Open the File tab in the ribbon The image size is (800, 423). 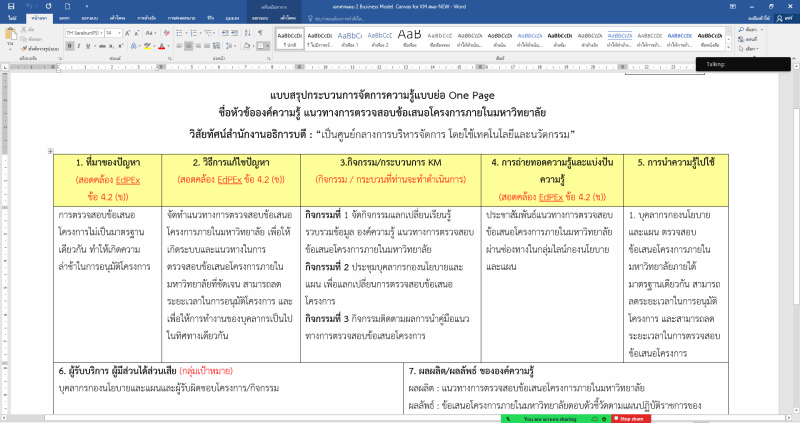(12, 18)
